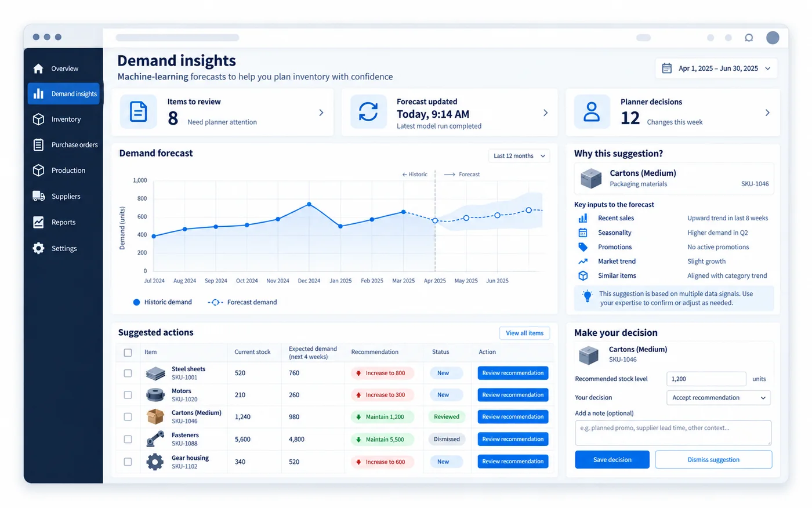Click the Maintain 5,500 recommendation badge
This screenshot has width=812, height=508.
coord(382,440)
